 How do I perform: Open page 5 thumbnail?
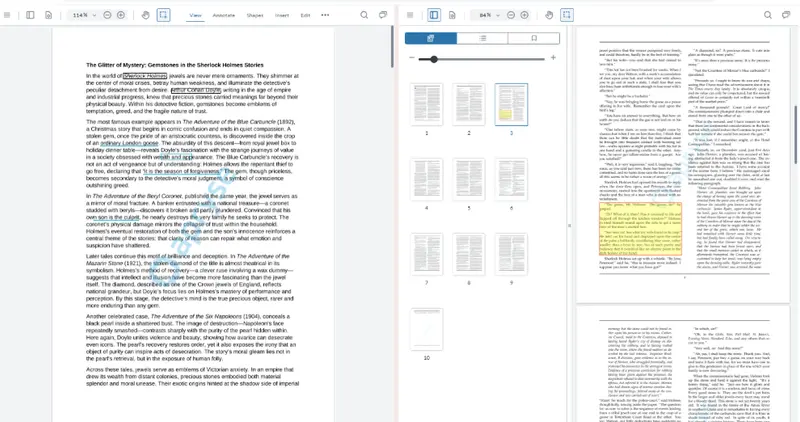click(469, 179)
